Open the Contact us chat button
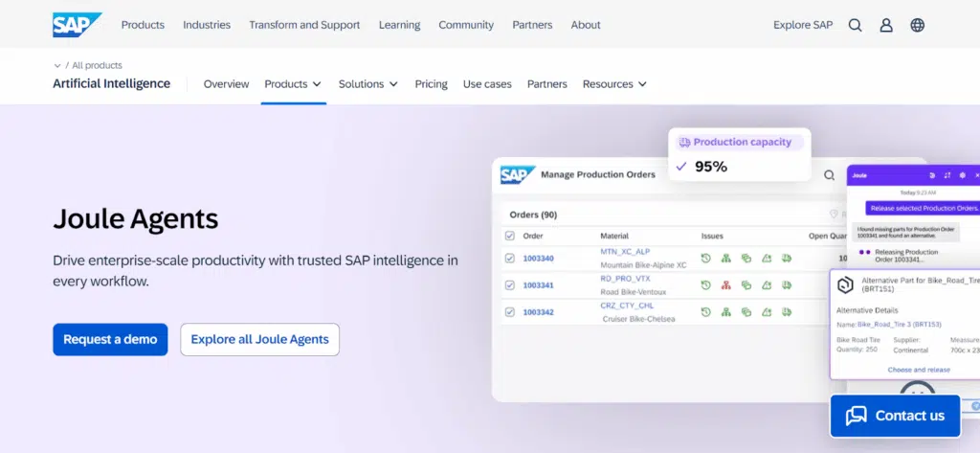 pyautogui.click(x=895, y=416)
